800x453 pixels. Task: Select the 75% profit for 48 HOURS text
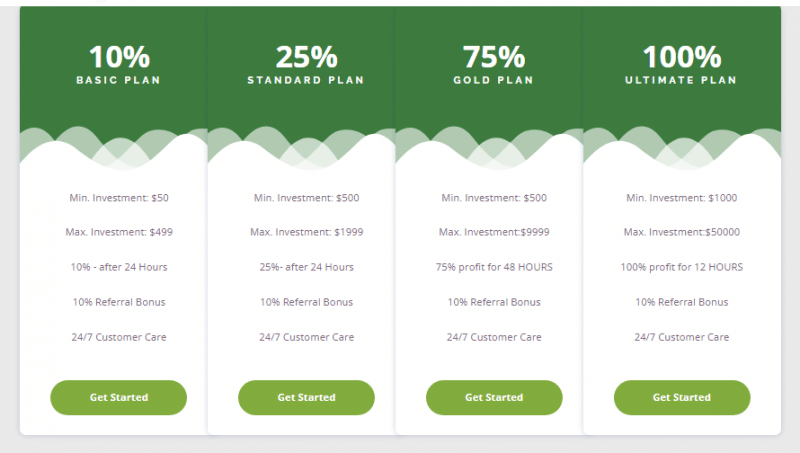click(x=494, y=267)
